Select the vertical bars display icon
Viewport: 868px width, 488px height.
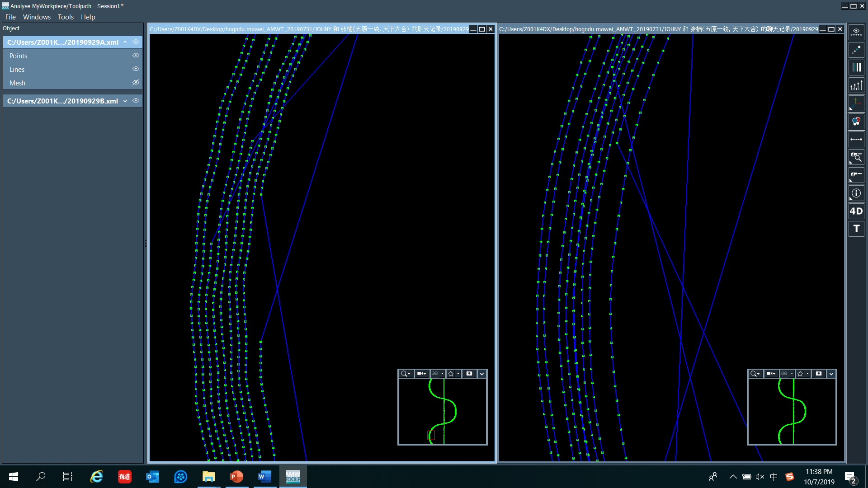coord(856,68)
